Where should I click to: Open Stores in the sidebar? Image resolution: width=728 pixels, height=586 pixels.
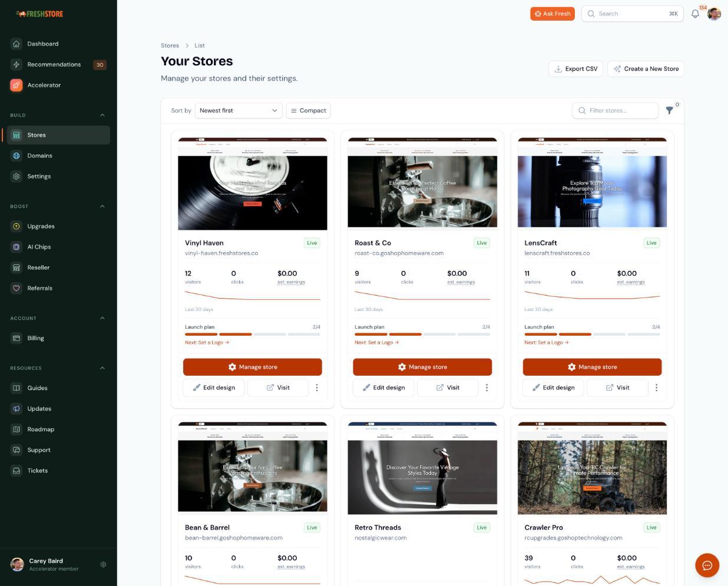pos(58,135)
